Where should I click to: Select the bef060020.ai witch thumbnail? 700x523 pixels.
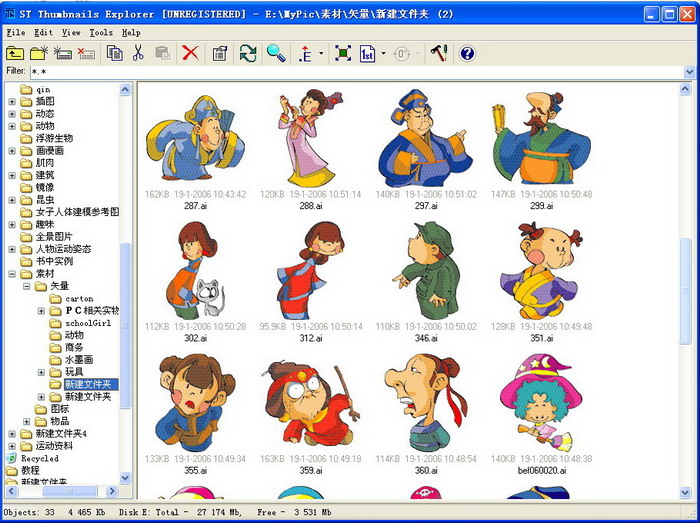pos(542,403)
